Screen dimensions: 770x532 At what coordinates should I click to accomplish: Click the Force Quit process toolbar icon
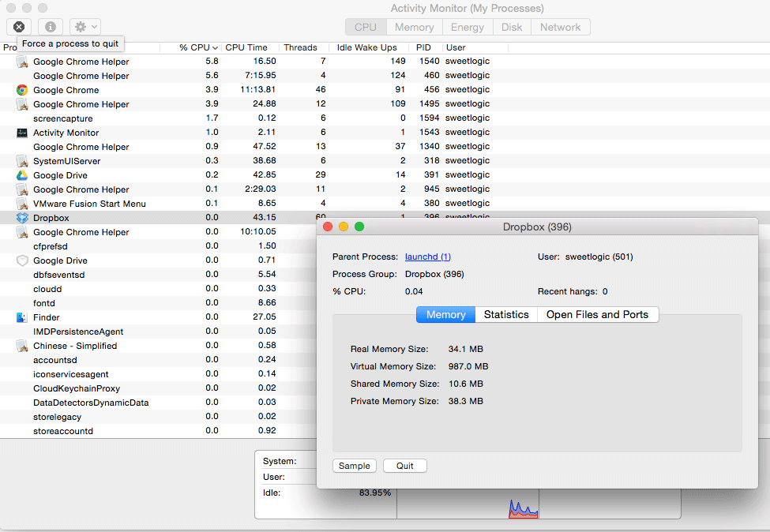click(19, 27)
